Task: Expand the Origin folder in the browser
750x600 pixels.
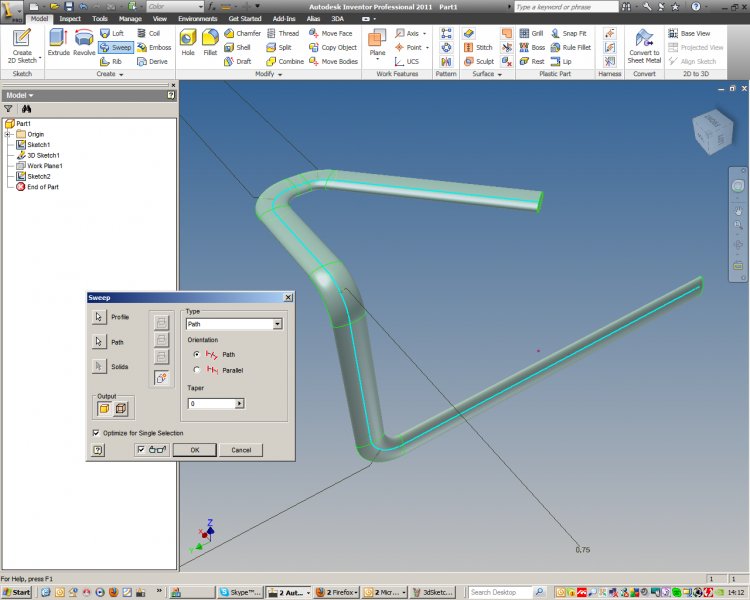Action: pyautogui.click(x=8, y=134)
